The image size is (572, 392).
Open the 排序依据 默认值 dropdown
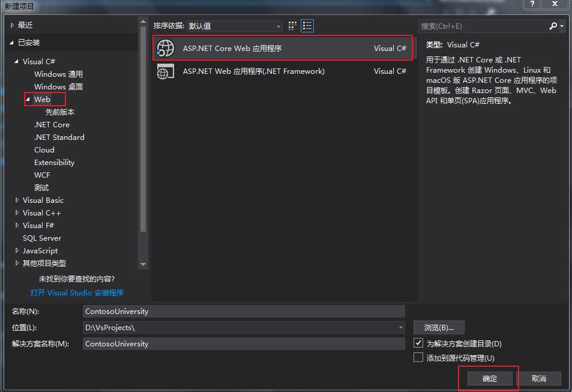(234, 26)
